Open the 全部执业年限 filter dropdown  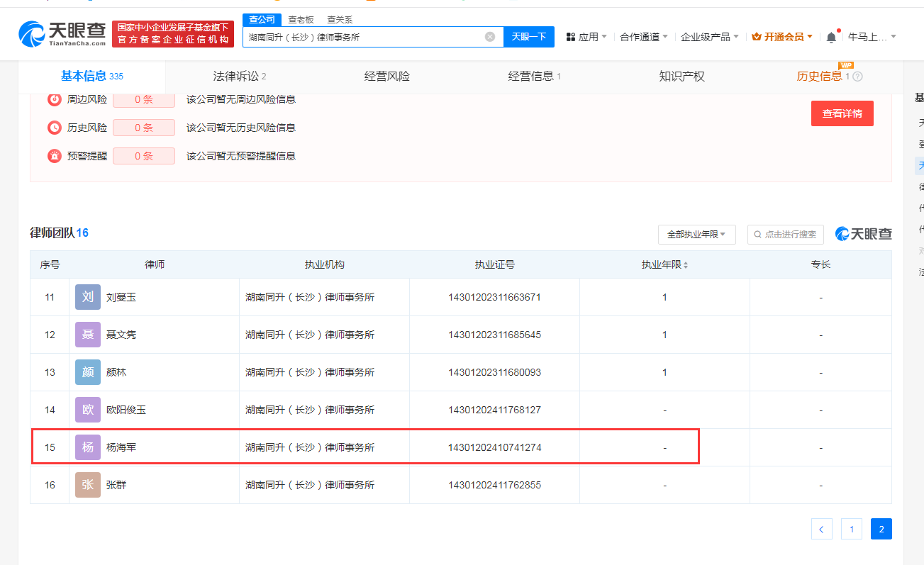click(697, 234)
